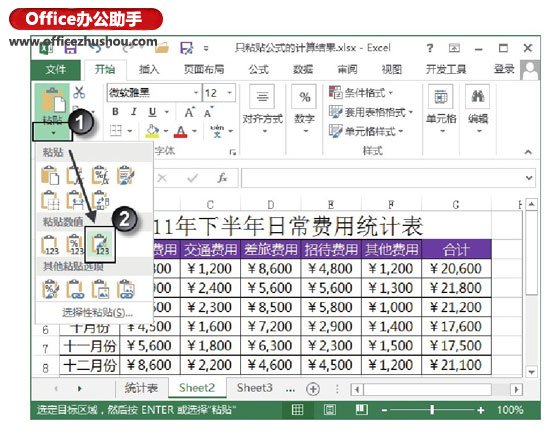560x434 pixels.
Task: Expand the formula bar
Action: [529, 178]
